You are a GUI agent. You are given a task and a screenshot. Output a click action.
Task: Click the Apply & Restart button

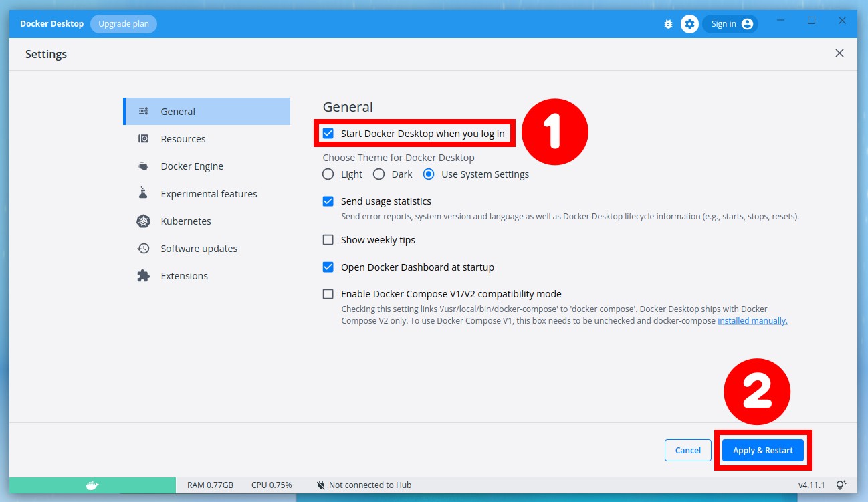[x=763, y=450]
